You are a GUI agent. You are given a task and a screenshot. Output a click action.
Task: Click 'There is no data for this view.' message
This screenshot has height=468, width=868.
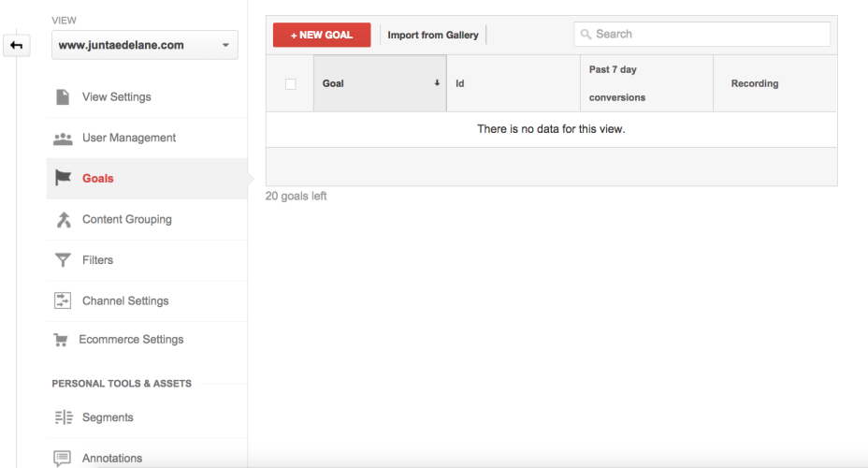tap(551, 129)
